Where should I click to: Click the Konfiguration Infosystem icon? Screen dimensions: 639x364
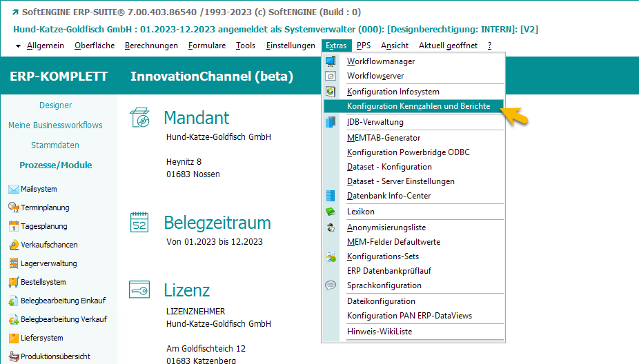click(x=331, y=92)
